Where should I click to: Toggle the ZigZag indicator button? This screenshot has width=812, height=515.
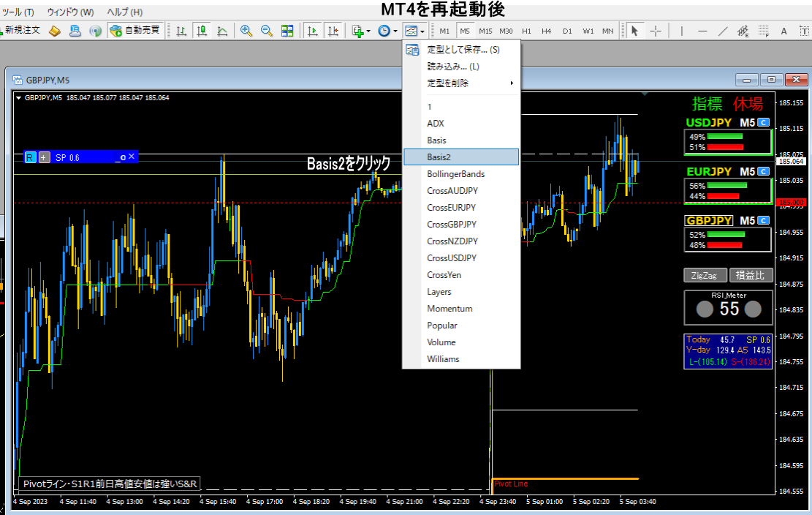point(705,275)
